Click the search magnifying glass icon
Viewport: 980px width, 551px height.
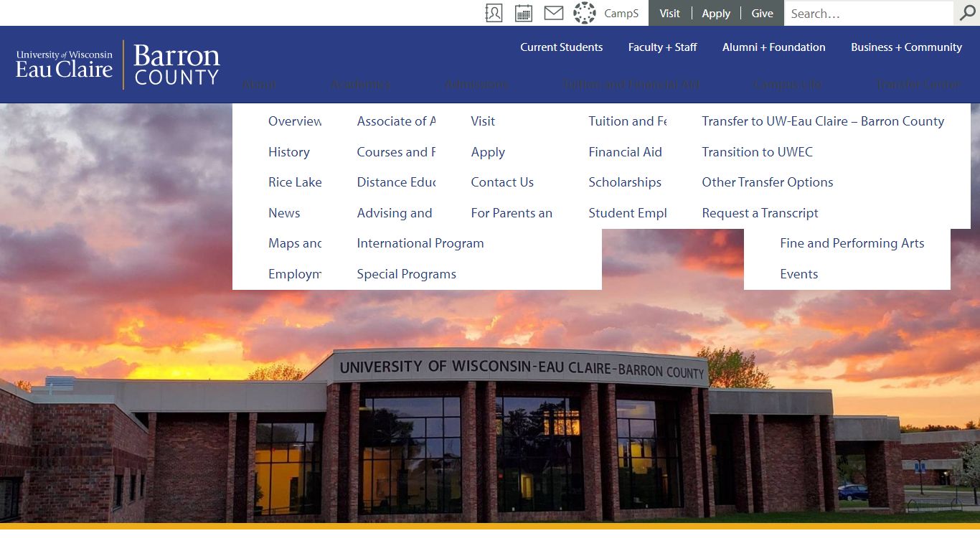[967, 13]
